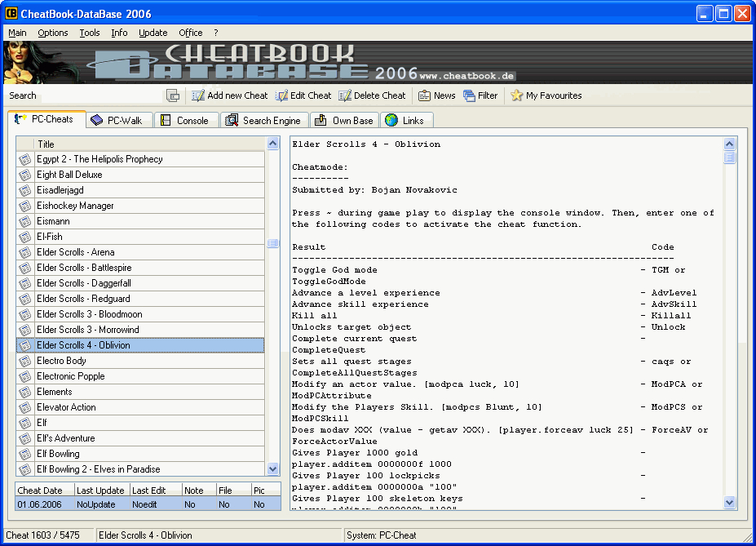This screenshot has height=546, width=756.
Task: Click into the Search input field
Action: pos(102,95)
